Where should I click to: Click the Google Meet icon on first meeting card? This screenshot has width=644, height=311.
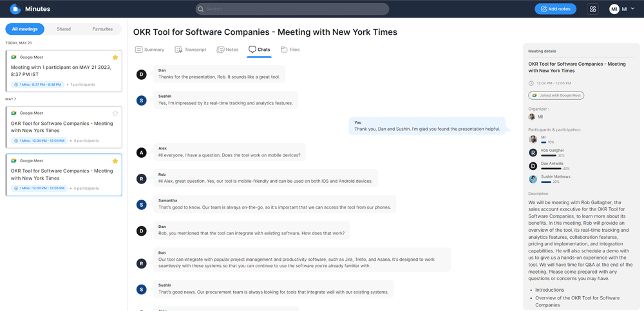pyautogui.click(x=14, y=57)
